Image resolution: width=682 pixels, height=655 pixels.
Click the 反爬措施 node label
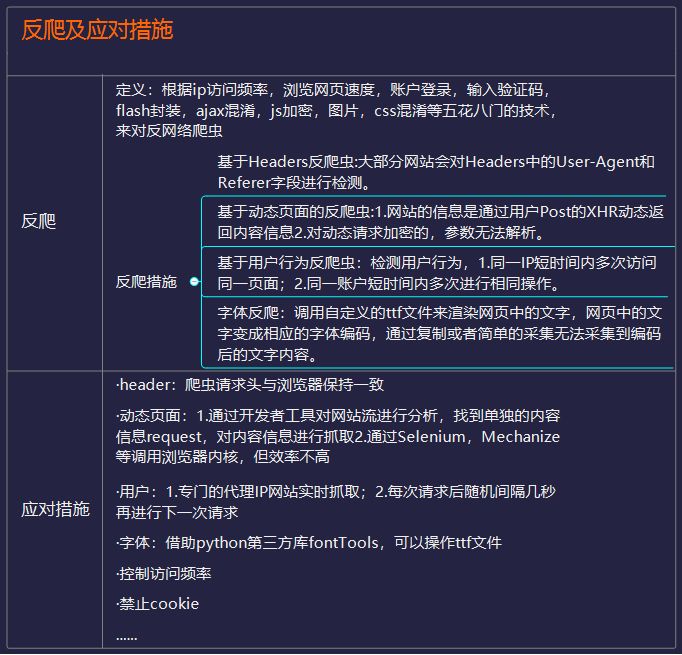click(146, 282)
